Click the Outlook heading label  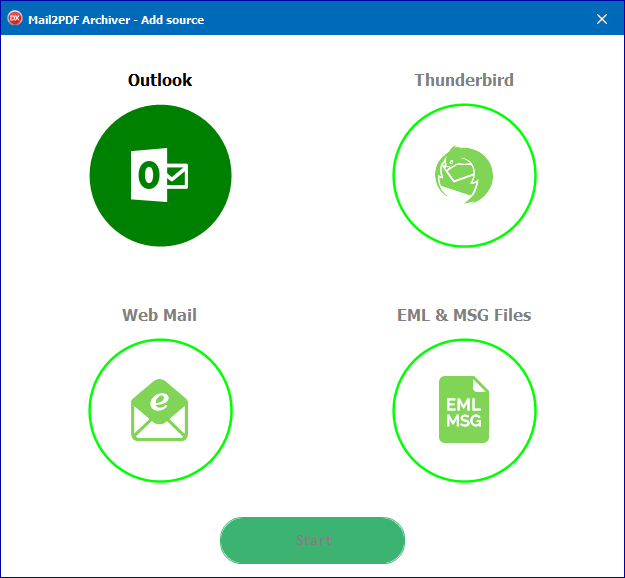click(x=160, y=80)
